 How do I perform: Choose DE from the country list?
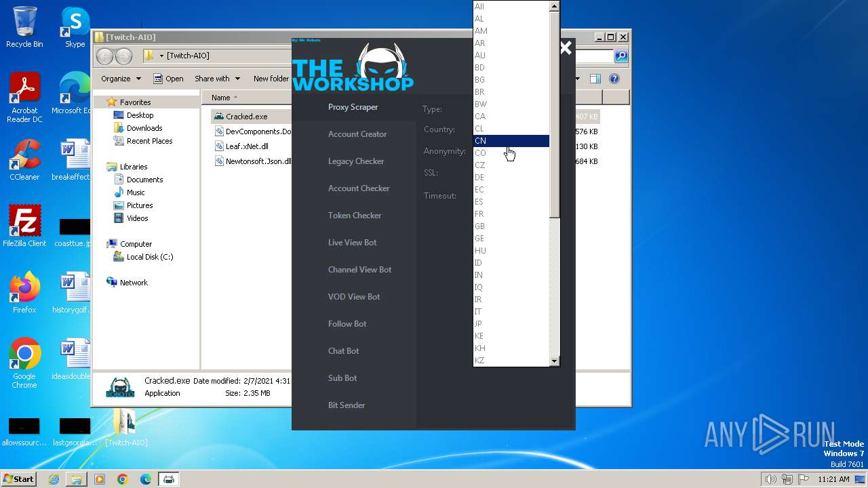[511, 178]
